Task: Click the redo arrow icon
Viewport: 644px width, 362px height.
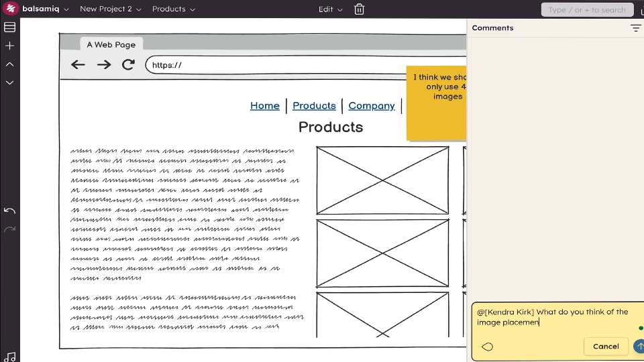Action: (10, 229)
